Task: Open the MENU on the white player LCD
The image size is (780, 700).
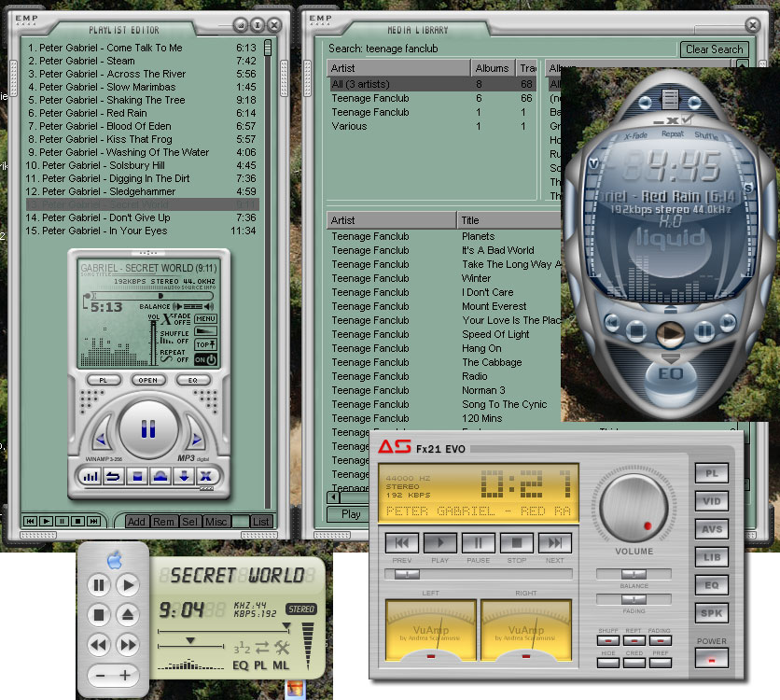Action: click(x=205, y=319)
